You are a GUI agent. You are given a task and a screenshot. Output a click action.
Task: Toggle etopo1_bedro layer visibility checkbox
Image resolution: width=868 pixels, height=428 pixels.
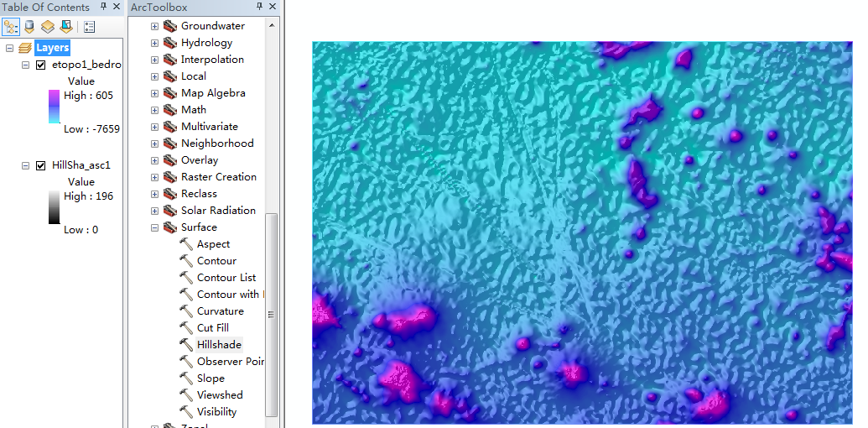tap(40, 65)
